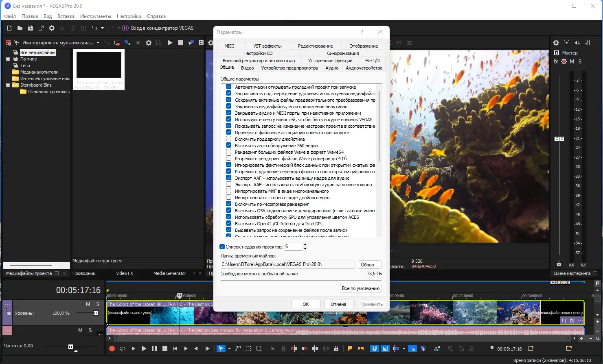Image resolution: width=603 pixels, height=364 pixels.
Task: Open a project with the folder icon
Action: 20,28
